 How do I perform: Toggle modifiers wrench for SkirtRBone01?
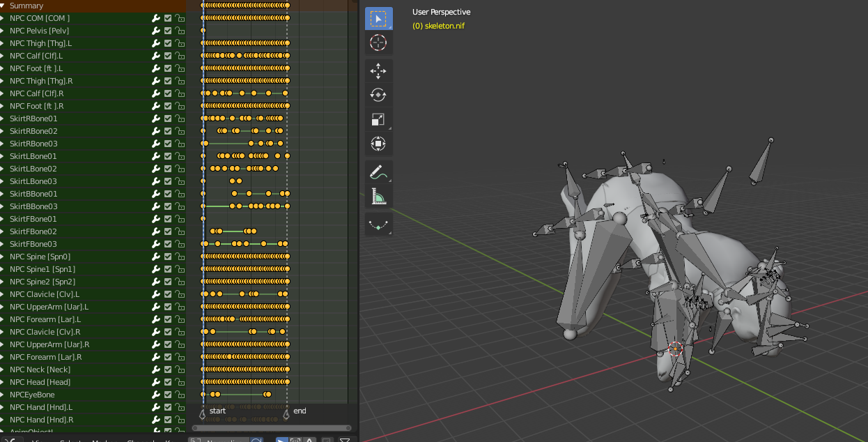tap(156, 119)
